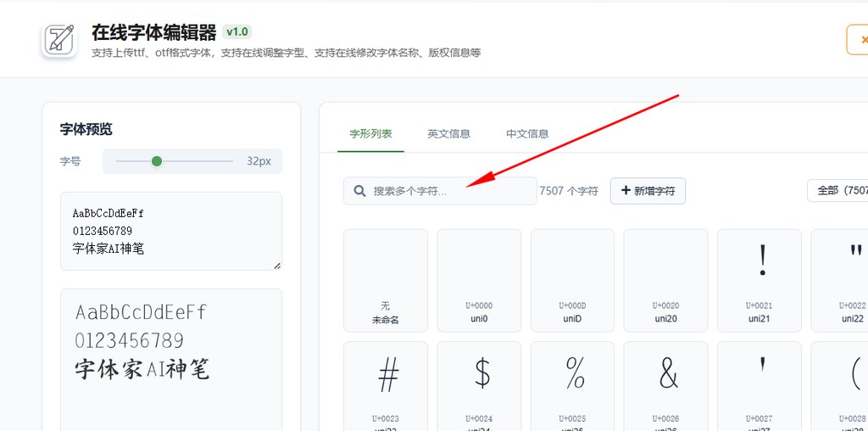Open the 英文信息 tab
This screenshot has height=431, width=868.
pyautogui.click(x=449, y=133)
